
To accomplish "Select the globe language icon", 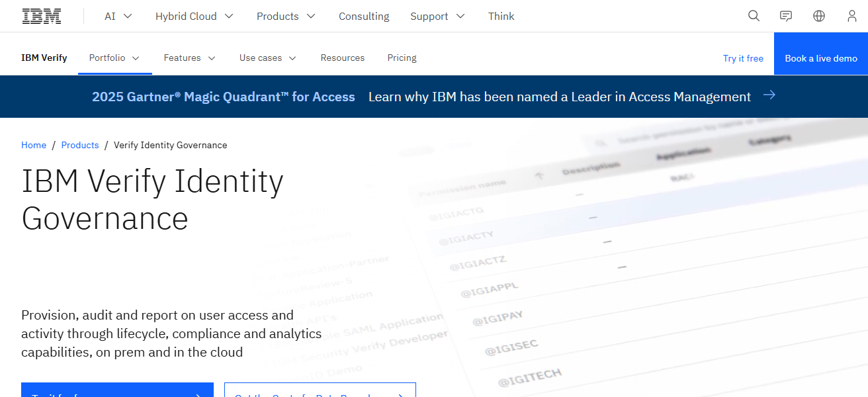I will point(818,15).
